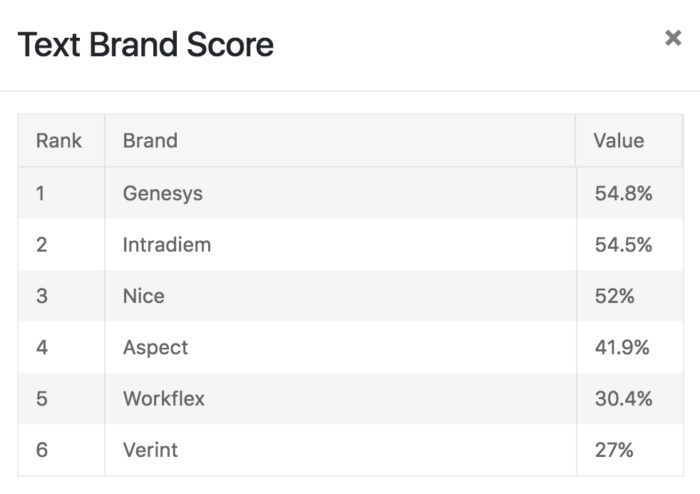This screenshot has height=494, width=700.
Task: Click the Brand column header
Action: (x=150, y=141)
